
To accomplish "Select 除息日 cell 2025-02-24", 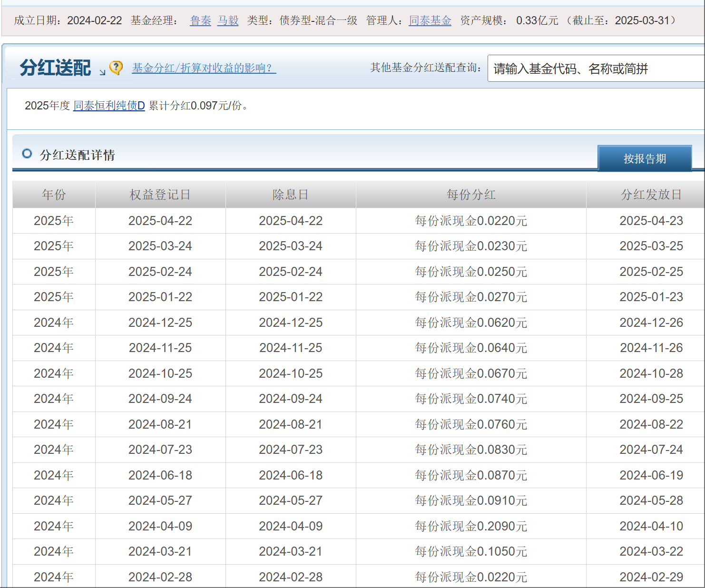I will point(291,272).
